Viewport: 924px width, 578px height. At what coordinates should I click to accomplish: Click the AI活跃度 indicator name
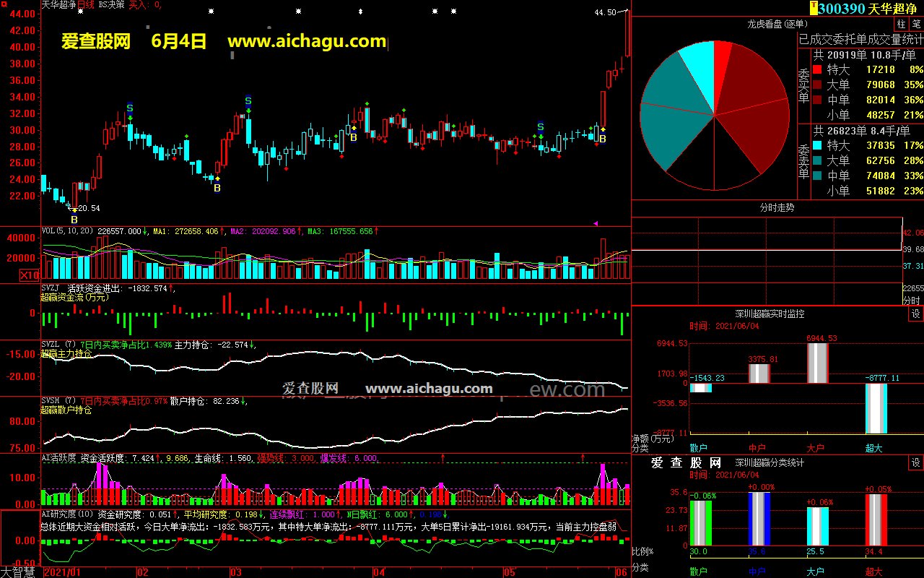point(58,457)
